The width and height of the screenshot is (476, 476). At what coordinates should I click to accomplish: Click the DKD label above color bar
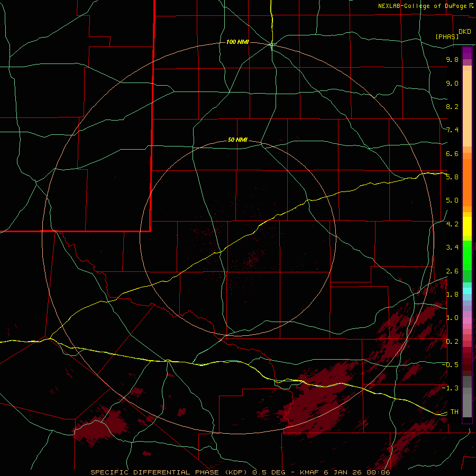point(465,32)
